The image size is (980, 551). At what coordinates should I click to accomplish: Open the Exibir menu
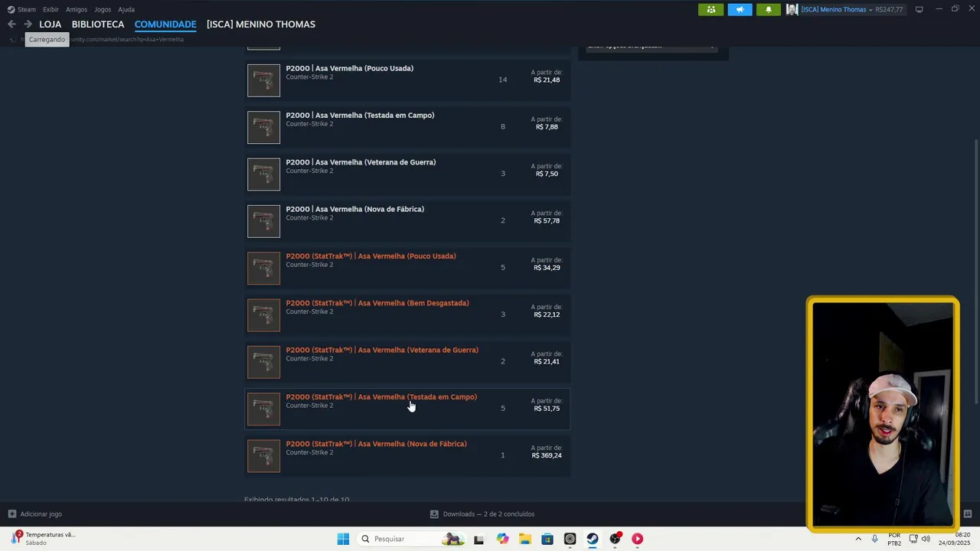[51, 9]
